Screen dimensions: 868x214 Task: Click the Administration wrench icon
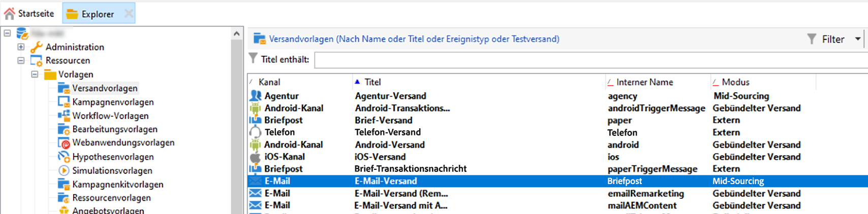[36, 47]
